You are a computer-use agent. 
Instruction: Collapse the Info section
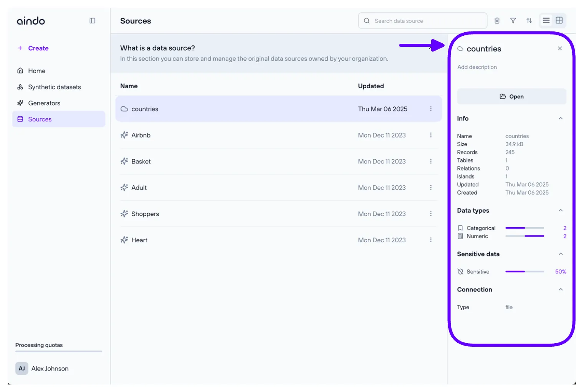(561, 118)
